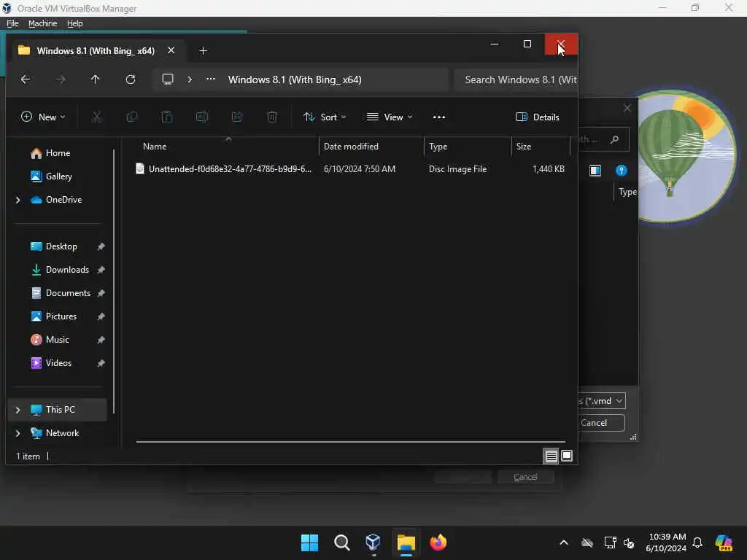Sort by the Size column header

click(x=541, y=146)
